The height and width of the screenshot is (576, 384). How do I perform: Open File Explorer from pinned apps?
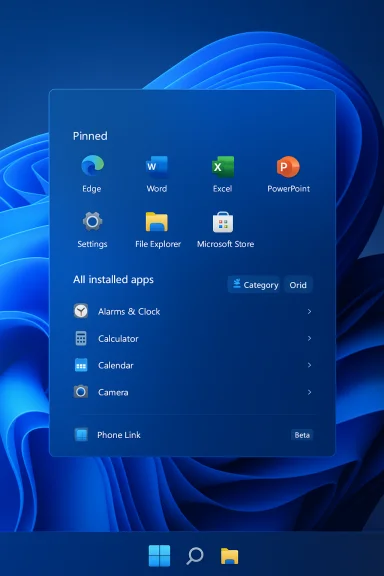(x=157, y=222)
